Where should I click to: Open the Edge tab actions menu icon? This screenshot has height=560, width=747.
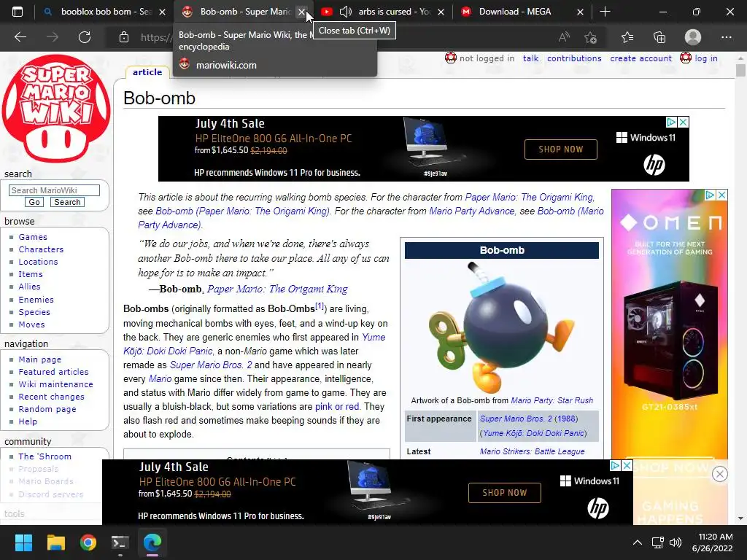click(x=18, y=12)
